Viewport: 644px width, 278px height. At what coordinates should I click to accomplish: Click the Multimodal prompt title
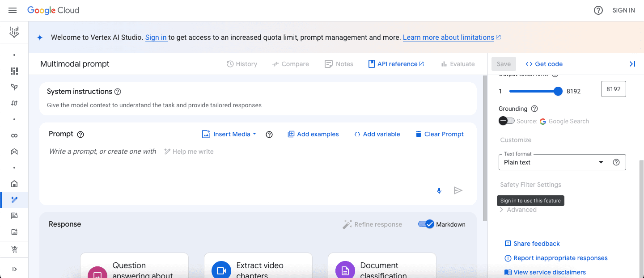coord(75,64)
